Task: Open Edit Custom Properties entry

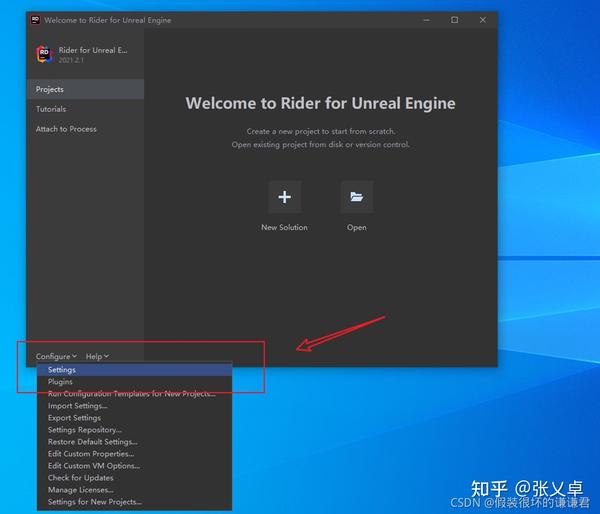Action: [x=134, y=454]
